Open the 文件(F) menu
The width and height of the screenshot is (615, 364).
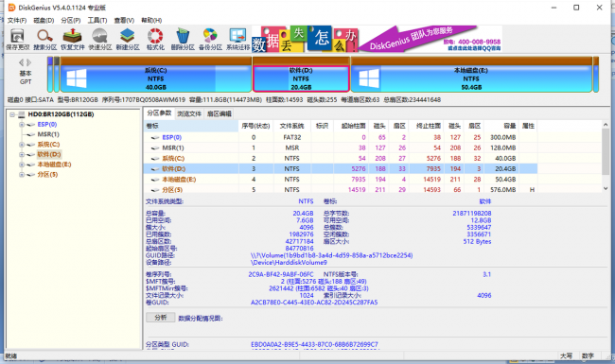(x=17, y=21)
